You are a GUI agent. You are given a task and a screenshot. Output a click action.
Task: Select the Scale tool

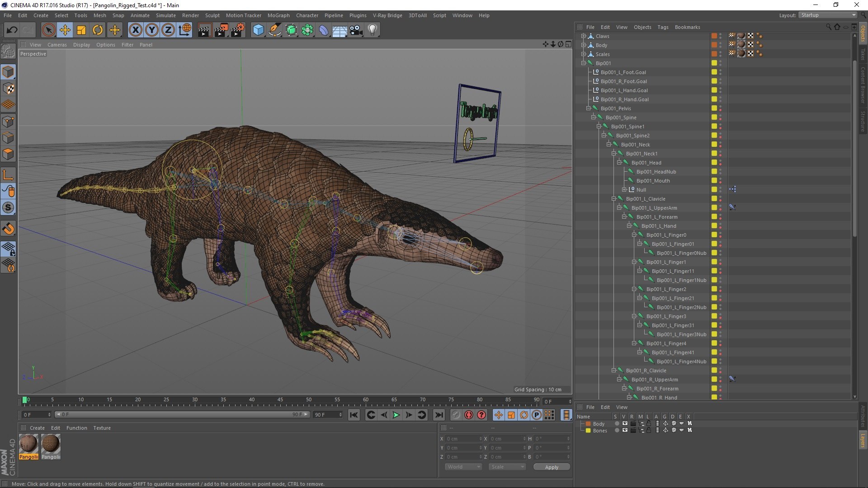click(x=81, y=30)
